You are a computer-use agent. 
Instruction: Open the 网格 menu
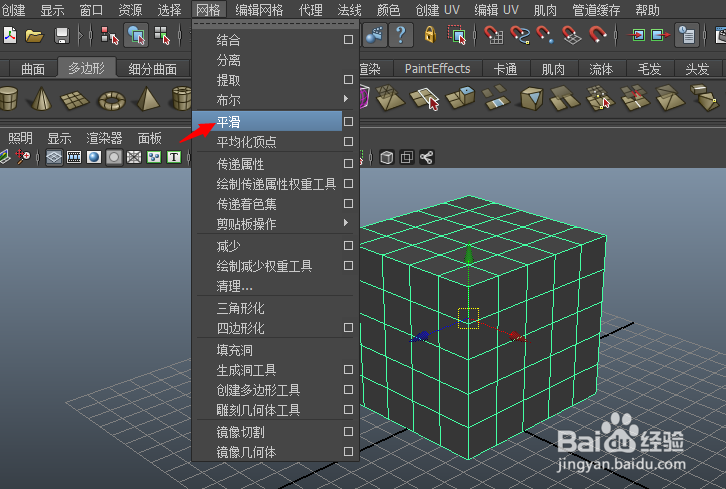tap(208, 9)
